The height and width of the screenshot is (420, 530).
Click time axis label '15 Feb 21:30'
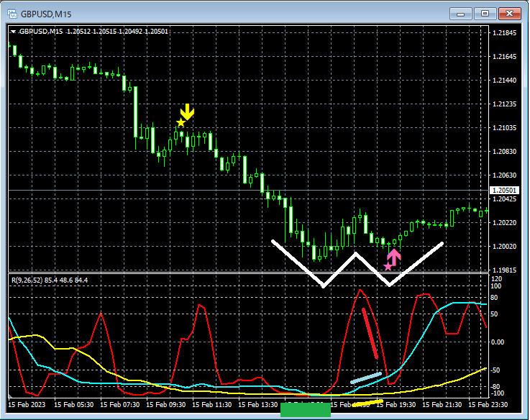tap(442, 404)
